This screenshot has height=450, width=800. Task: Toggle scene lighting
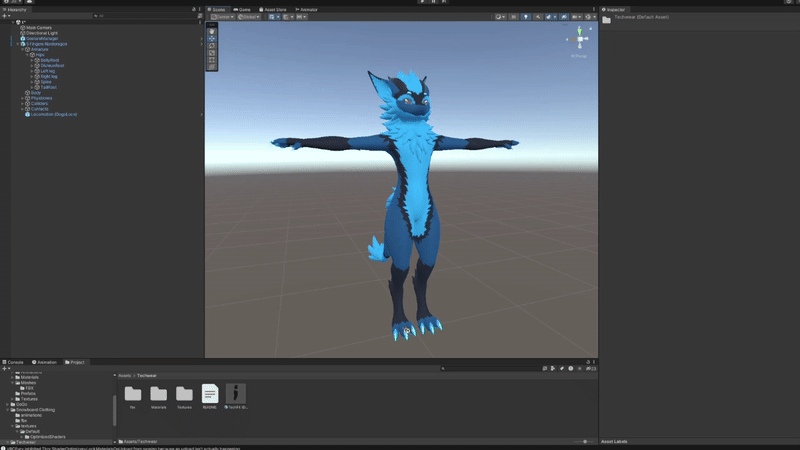click(x=526, y=17)
